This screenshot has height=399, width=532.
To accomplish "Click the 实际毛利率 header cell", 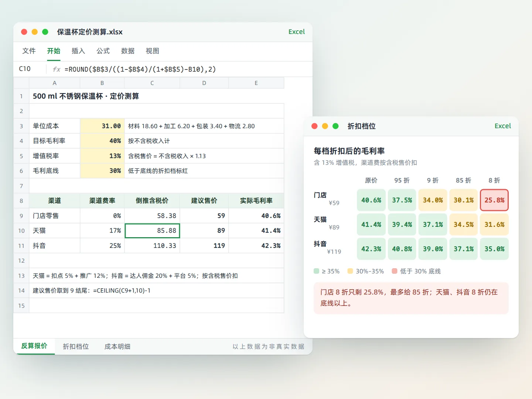I will click(x=256, y=201).
